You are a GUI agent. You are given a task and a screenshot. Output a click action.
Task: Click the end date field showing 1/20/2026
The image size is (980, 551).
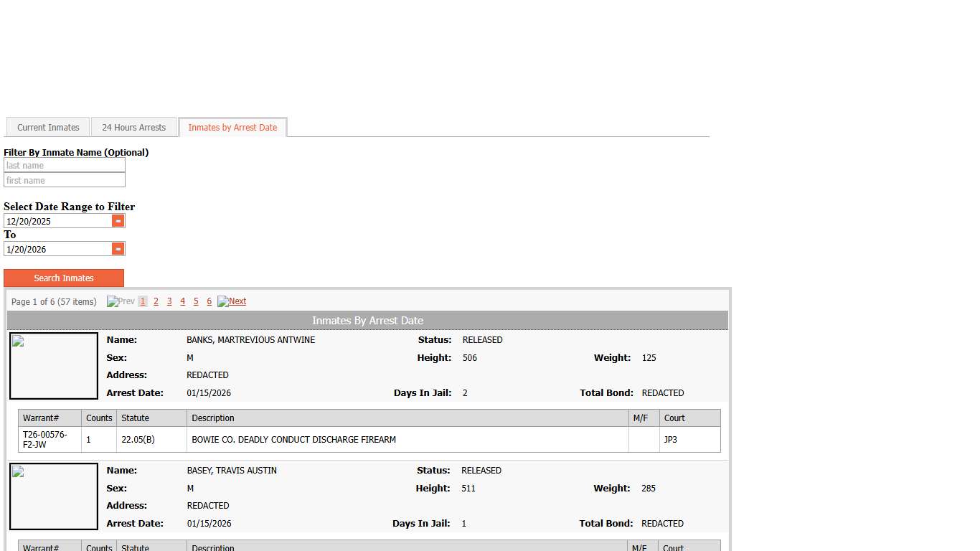57,250
